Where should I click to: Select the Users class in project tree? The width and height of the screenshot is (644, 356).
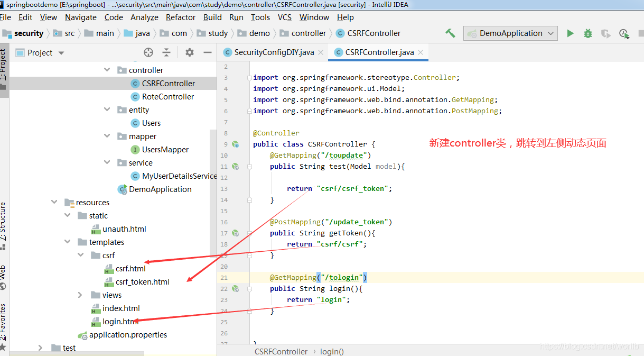[151, 123]
